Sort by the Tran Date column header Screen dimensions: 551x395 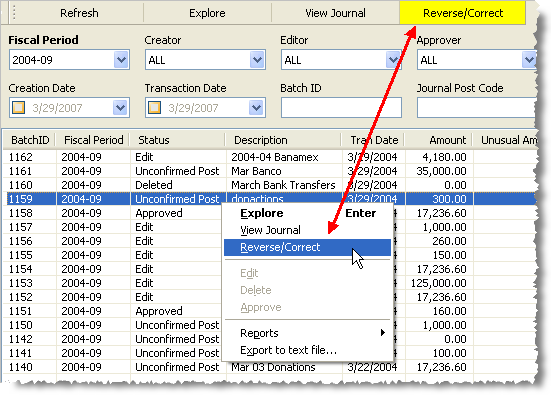pos(373,140)
